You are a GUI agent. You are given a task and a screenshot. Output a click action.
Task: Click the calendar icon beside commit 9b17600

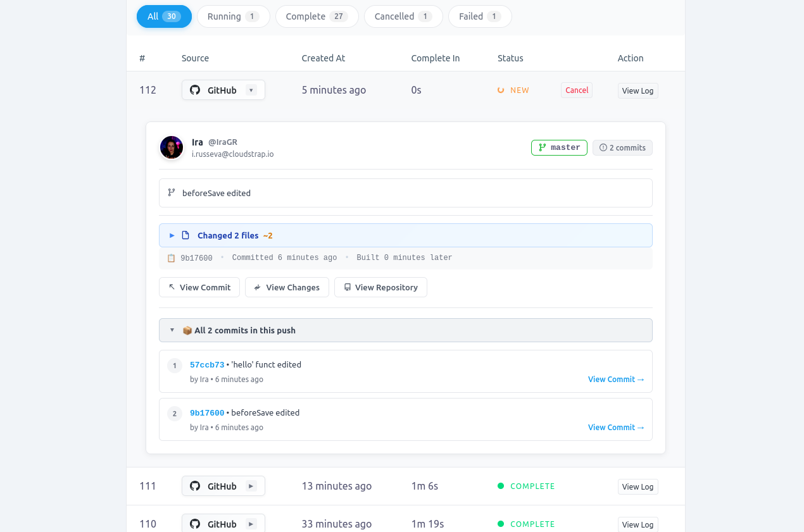170,257
